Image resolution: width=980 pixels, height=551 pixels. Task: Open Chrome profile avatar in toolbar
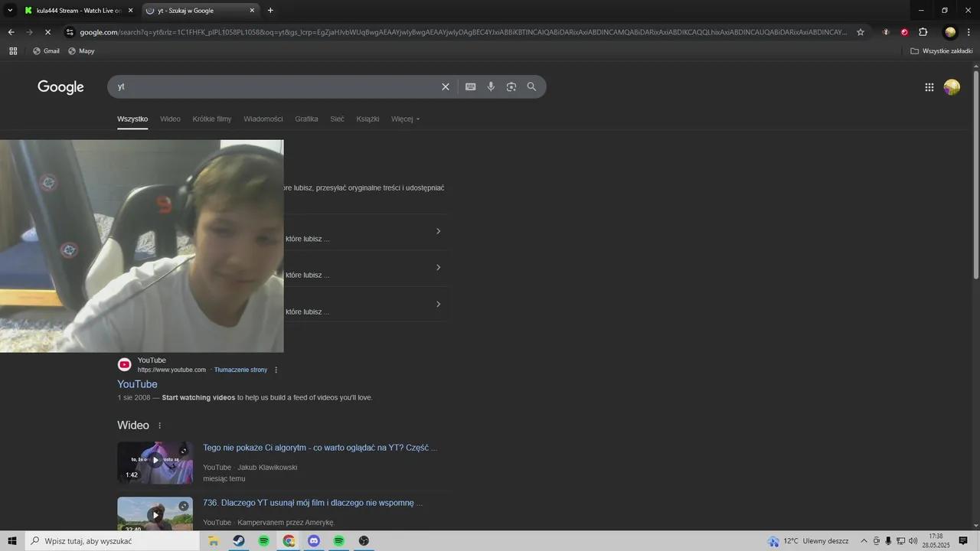950,32
